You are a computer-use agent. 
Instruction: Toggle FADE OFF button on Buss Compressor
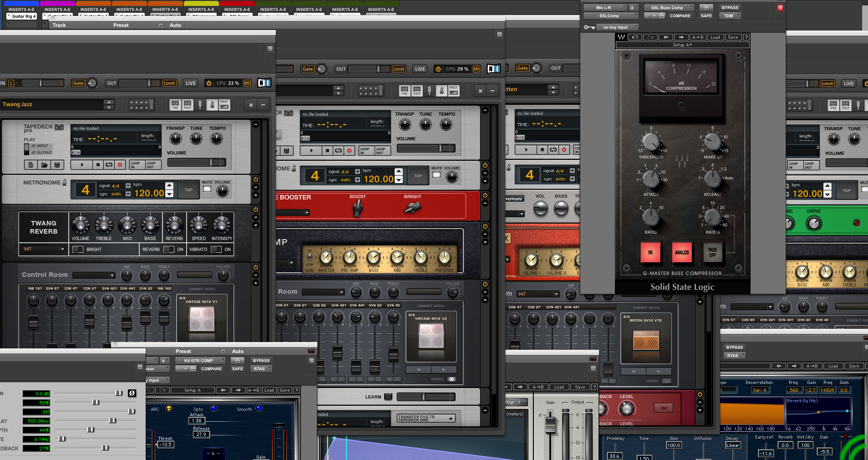pos(713,252)
